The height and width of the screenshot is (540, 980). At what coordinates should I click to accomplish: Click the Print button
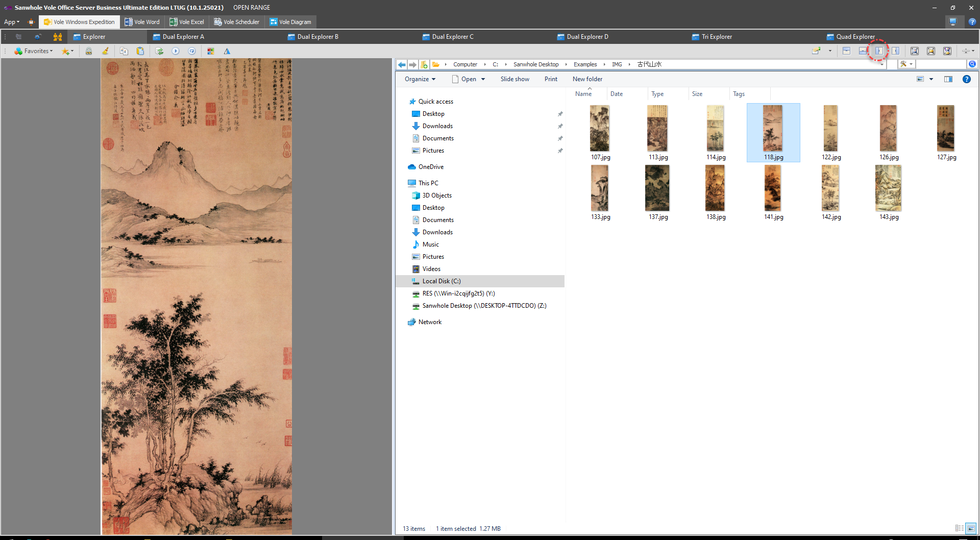[x=551, y=79]
